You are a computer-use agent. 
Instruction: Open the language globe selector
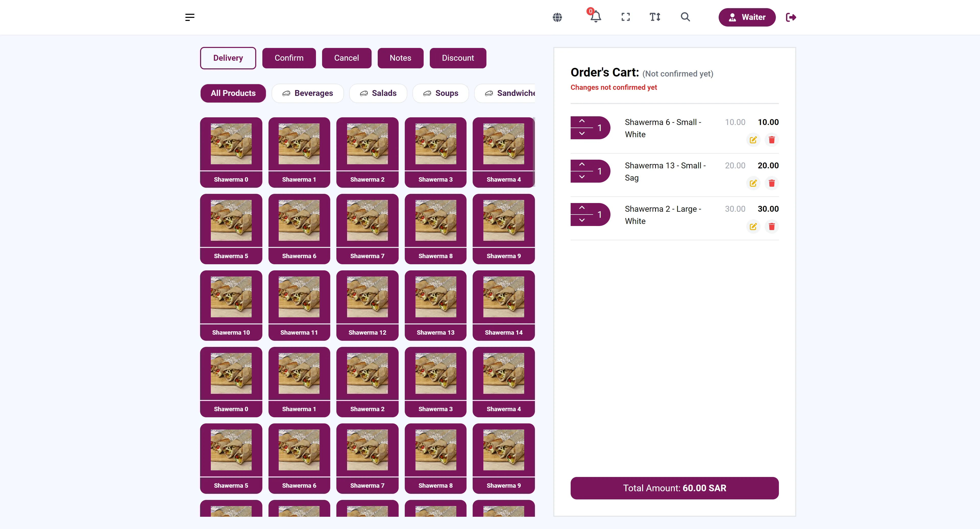point(557,17)
